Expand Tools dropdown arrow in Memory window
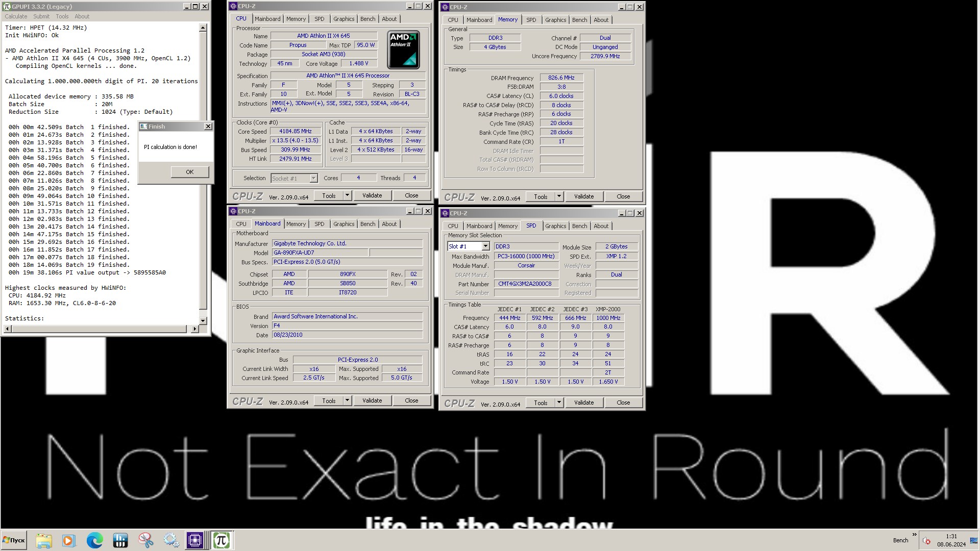980x551 pixels. pos(559,196)
